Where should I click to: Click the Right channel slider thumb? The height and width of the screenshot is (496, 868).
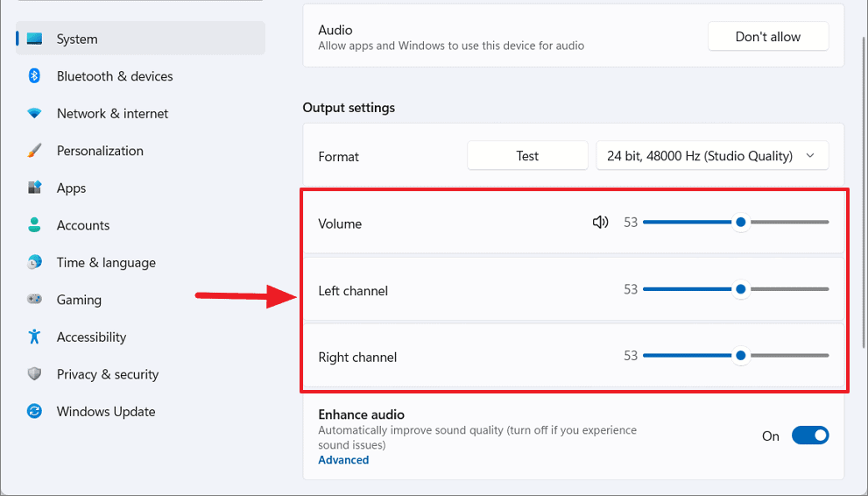pyautogui.click(x=741, y=356)
